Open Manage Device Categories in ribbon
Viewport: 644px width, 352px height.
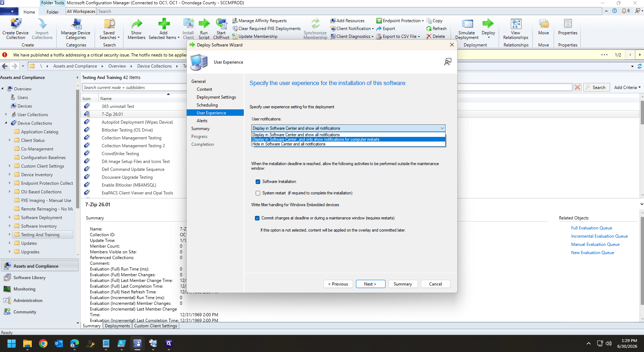[x=76, y=29]
